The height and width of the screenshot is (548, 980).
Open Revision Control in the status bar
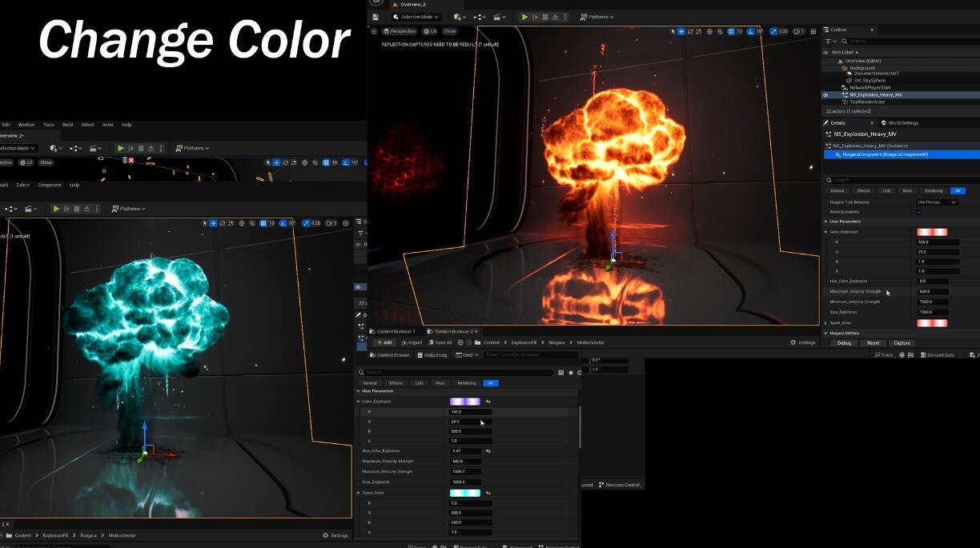pos(621,485)
